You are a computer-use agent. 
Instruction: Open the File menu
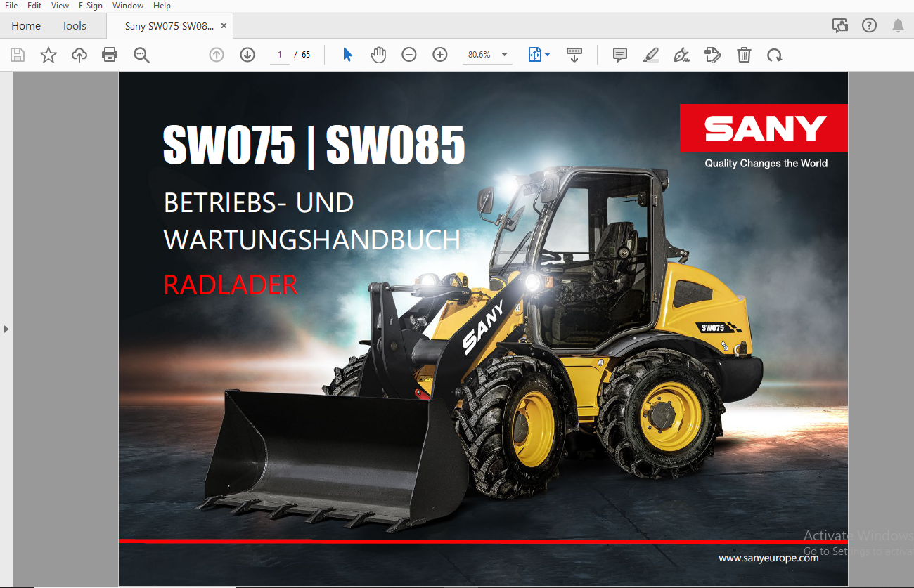11,6
